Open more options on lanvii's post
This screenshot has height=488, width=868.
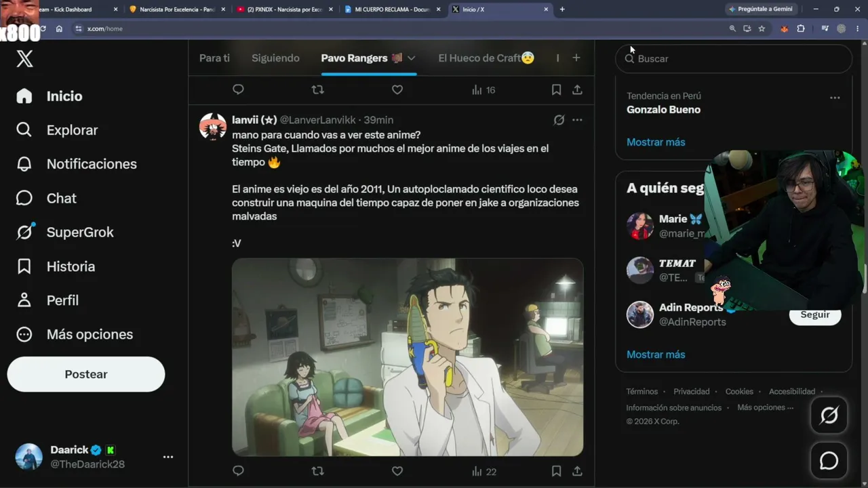click(x=577, y=120)
